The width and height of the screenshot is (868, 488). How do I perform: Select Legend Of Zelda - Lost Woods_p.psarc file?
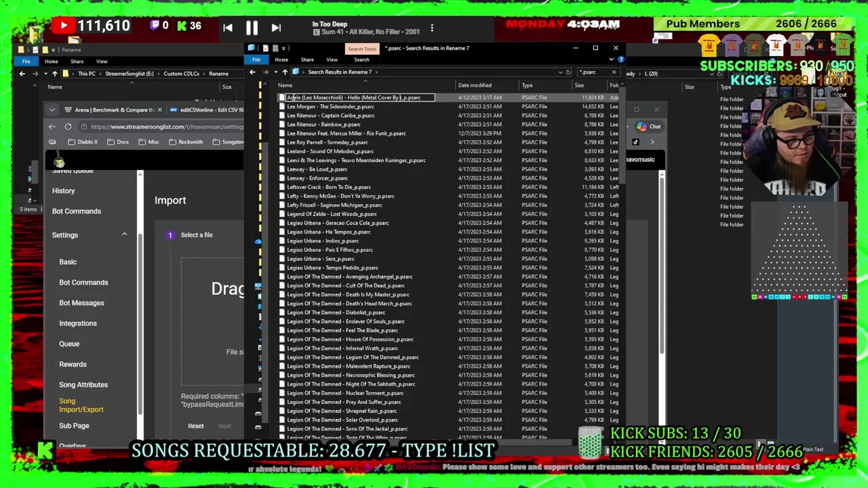(x=332, y=214)
